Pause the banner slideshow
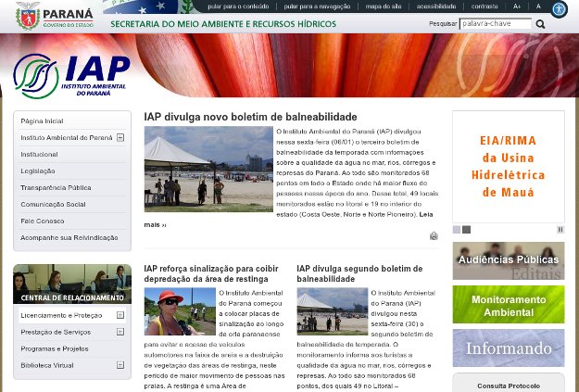 click(x=560, y=229)
